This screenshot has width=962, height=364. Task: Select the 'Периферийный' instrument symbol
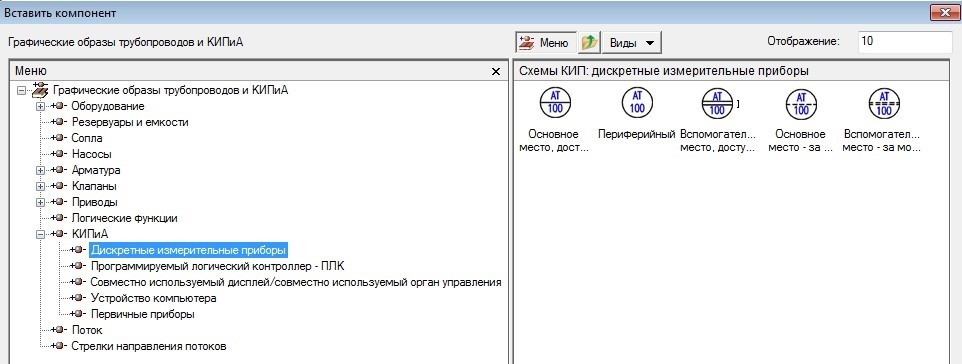[x=637, y=102]
